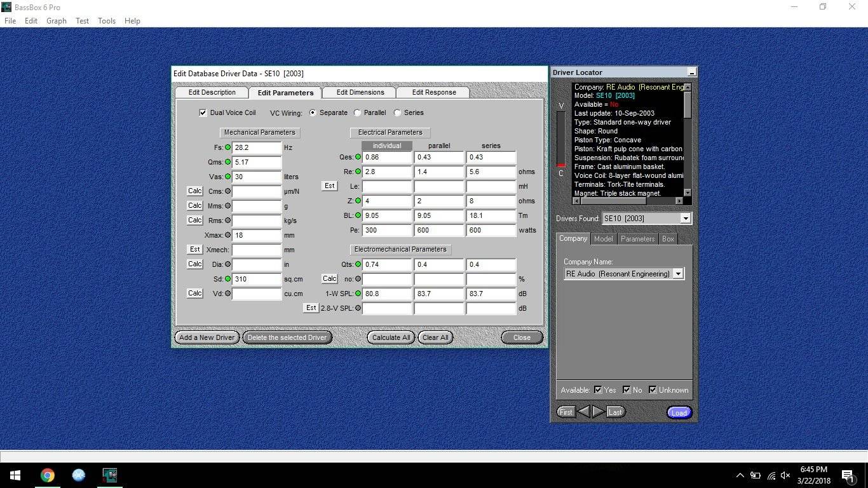Open the Edit menu
Screen dimensions: 868x488
pyautogui.click(x=31, y=21)
